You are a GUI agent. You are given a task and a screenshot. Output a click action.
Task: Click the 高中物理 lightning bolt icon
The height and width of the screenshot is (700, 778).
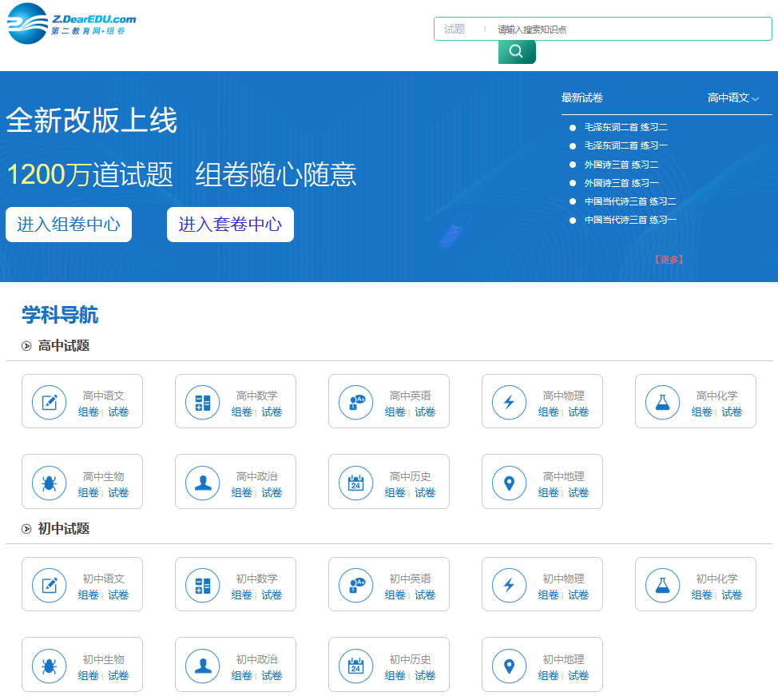click(x=510, y=402)
